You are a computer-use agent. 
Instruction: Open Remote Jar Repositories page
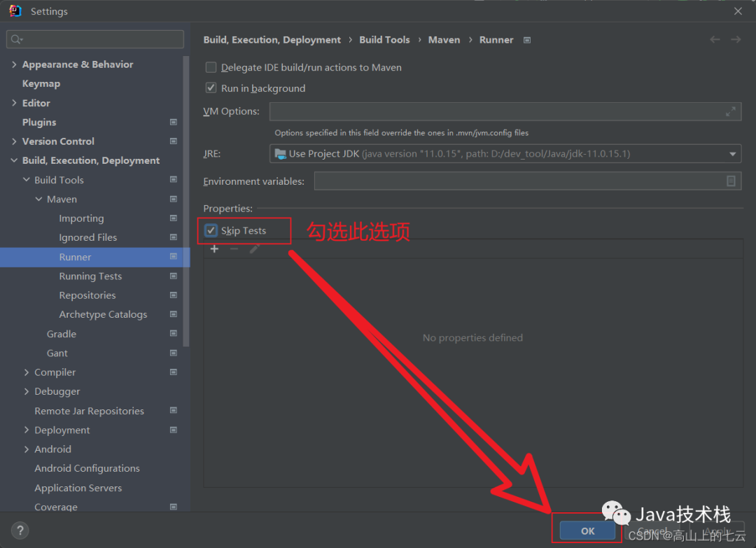tap(89, 411)
